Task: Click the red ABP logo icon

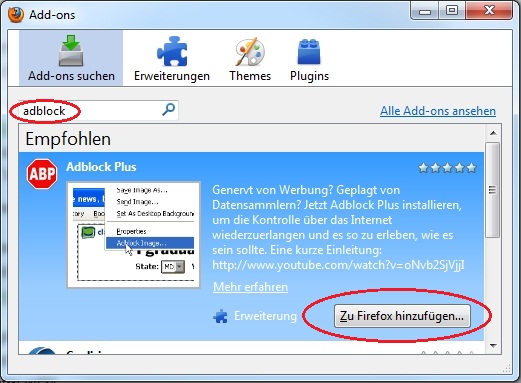Action: click(x=42, y=174)
